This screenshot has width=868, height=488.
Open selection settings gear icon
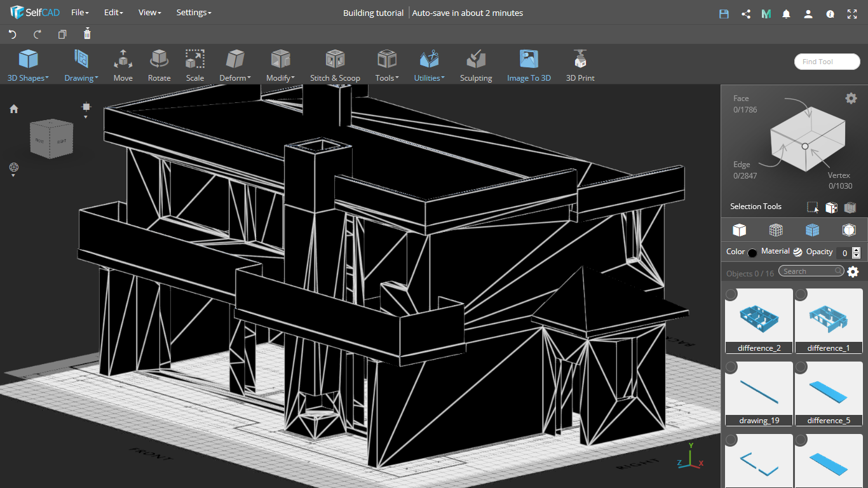click(851, 98)
